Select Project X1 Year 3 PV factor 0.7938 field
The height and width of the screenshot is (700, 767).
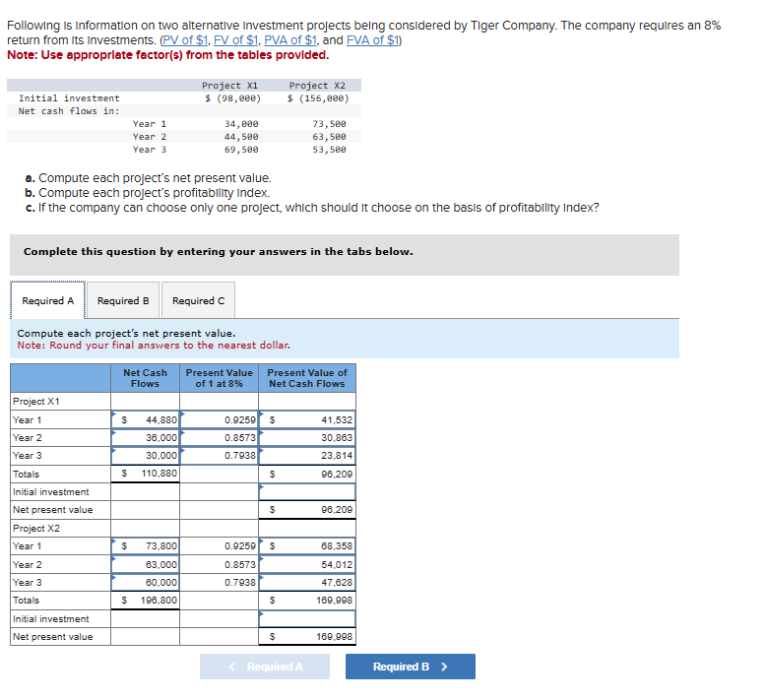(x=220, y=456)
